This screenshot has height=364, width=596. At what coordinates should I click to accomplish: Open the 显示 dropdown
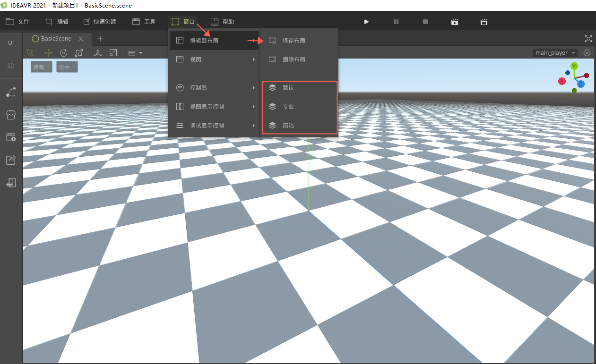click(x=67, y=67)
